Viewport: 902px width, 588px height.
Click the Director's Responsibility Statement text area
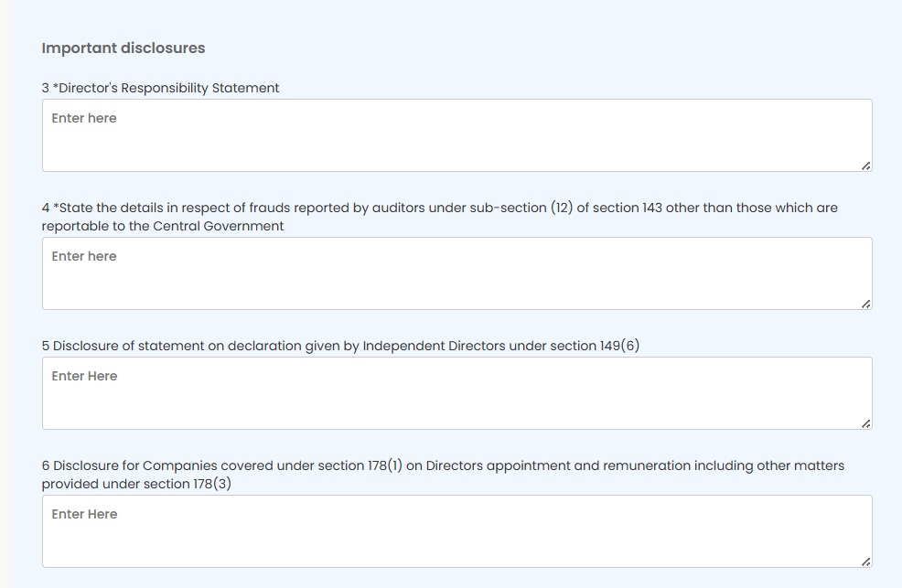456,135
